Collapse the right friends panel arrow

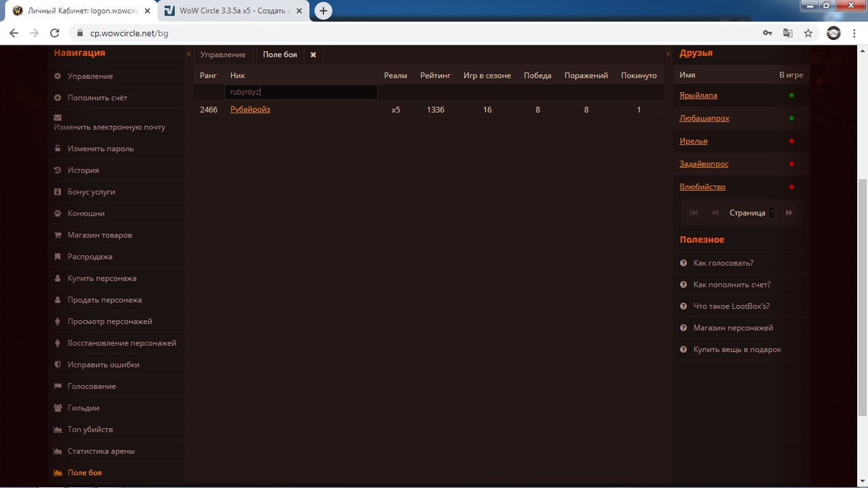pos(669,54)
